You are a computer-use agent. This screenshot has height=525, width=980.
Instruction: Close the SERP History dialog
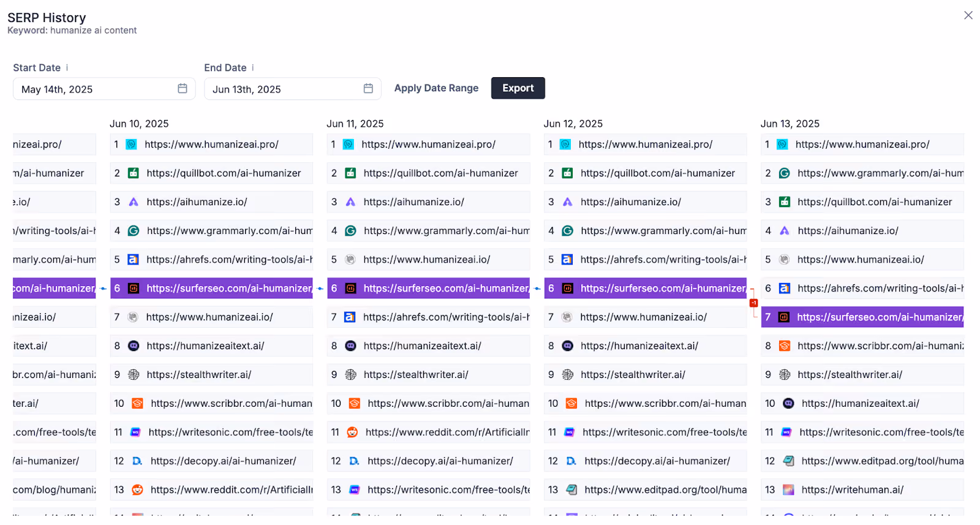point(968,15)
